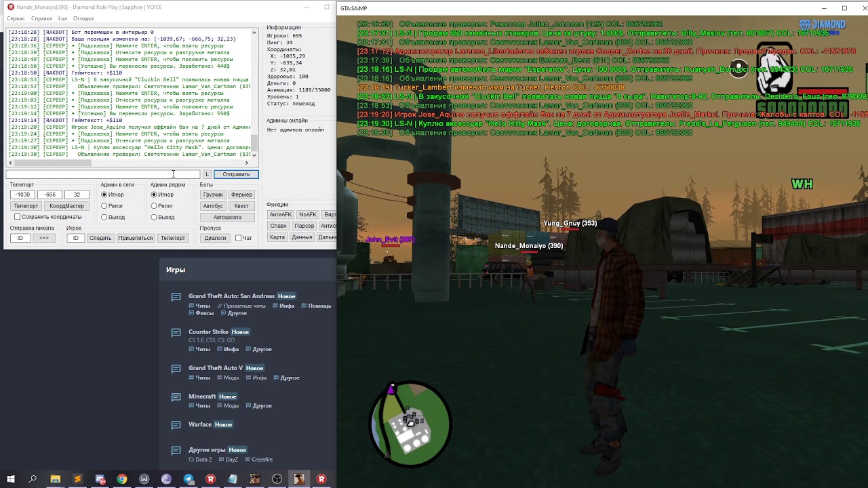Screen dimensions: 868x488
Task: Open the Данные function
Action: pyautogui.click(x=302, y=237)
